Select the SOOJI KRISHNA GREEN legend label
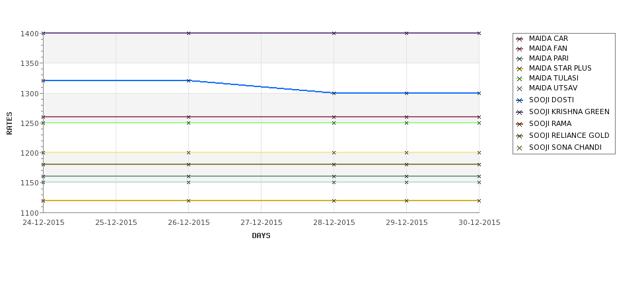The height and width of the screenshot is (283, 644). 569,111
